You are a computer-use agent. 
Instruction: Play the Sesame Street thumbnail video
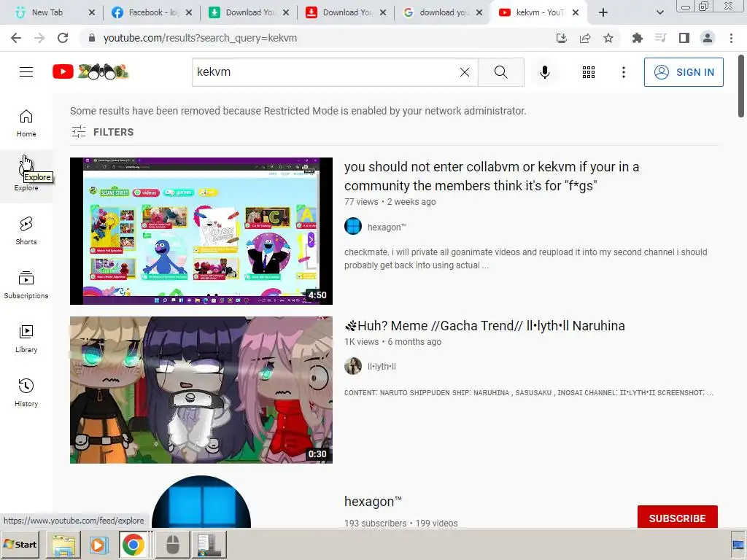(201, 231)
